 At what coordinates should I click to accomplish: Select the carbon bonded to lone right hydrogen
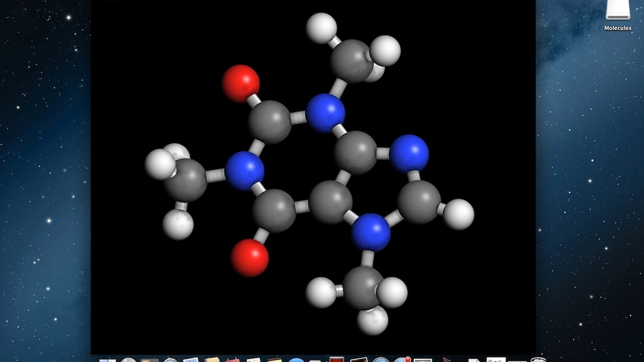click(x=419, y=202)
